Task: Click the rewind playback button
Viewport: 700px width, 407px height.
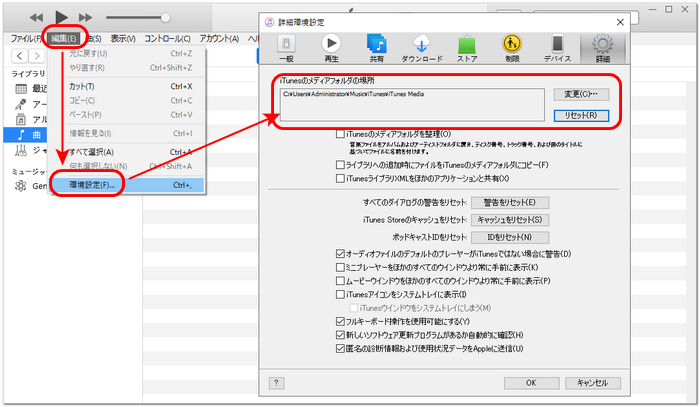Action: tap(36, 17)
